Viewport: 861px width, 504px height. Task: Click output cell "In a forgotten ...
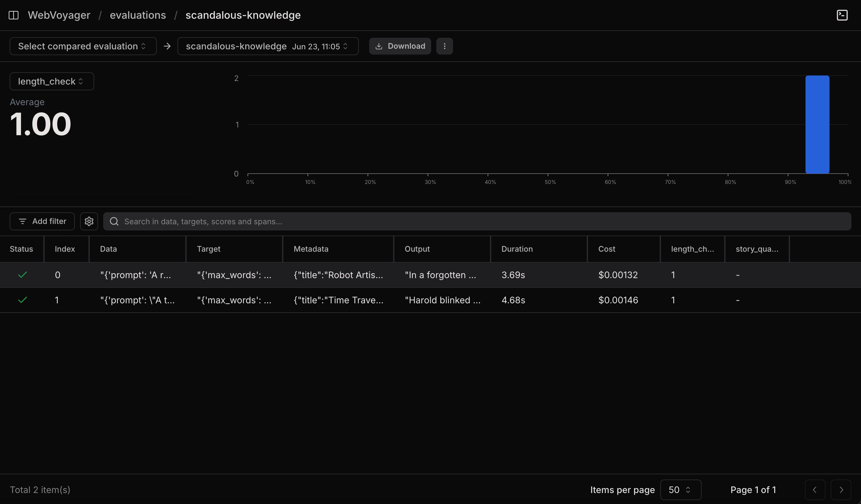pyautogui.click(x=440, y=275)
